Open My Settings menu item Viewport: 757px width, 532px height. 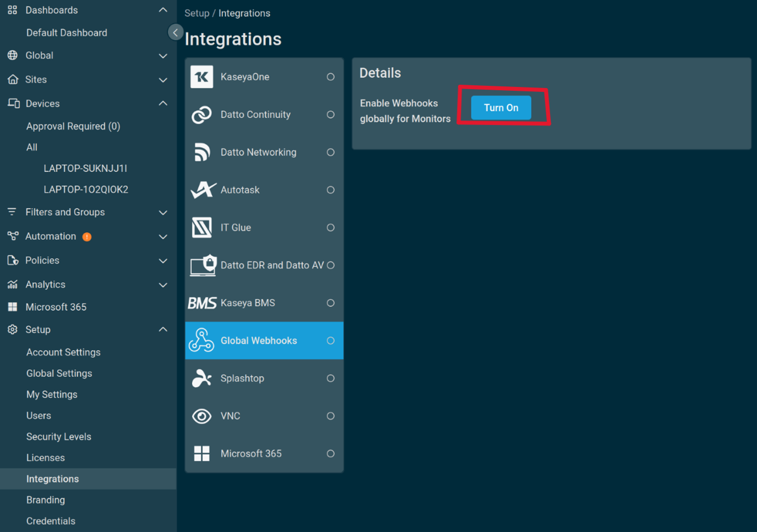click(52, 394)
